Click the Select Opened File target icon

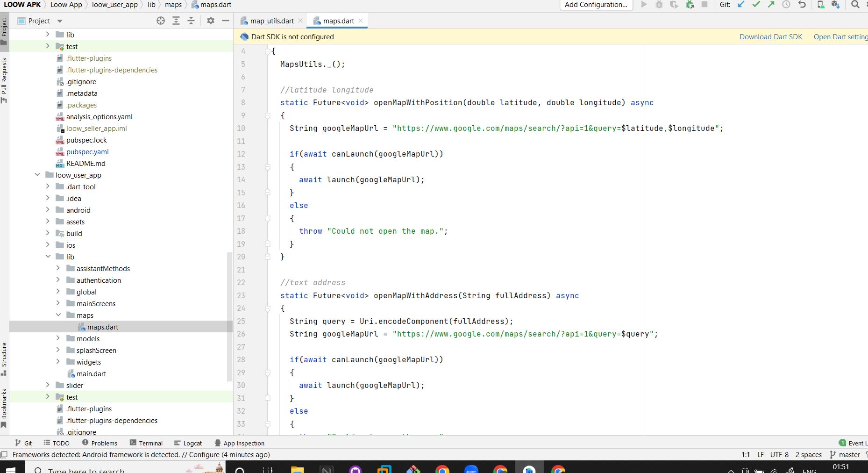[161, 21]
